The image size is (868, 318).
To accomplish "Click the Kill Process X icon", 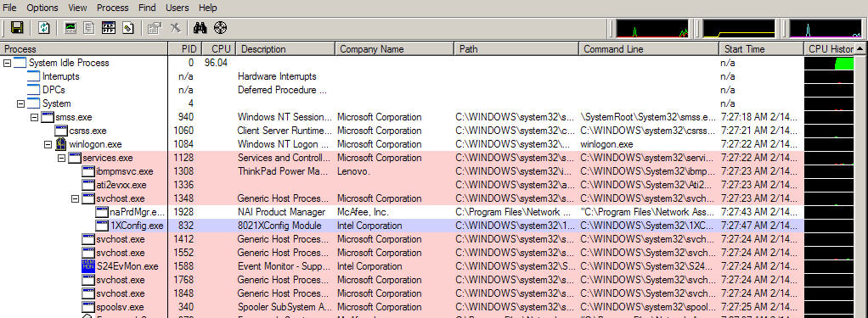I will (175, 28).
